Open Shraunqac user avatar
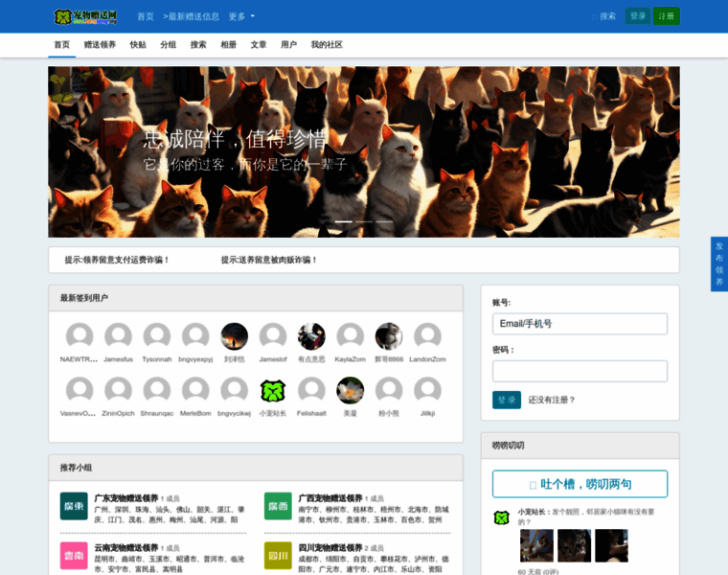The width and height of the screenshot is (728, 575). (157, 391)
